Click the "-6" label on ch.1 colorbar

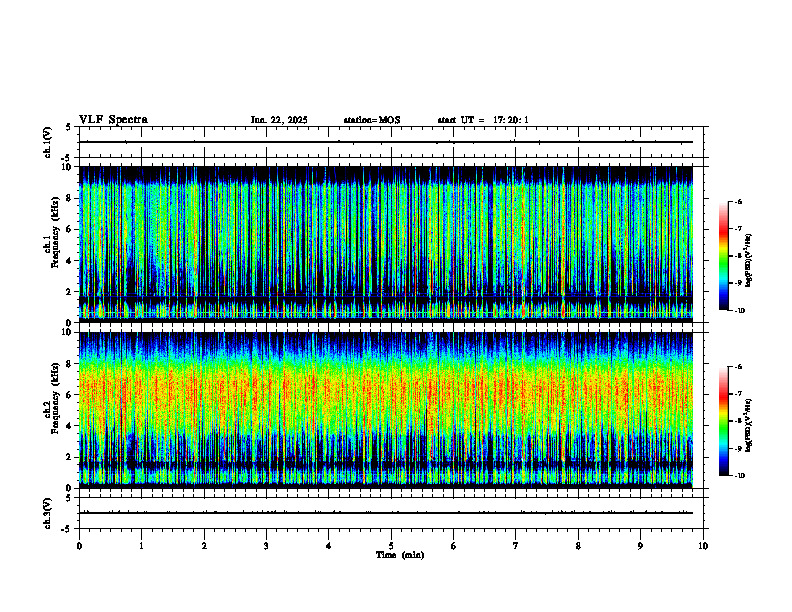pyautogui.click(x=738, y=201)
